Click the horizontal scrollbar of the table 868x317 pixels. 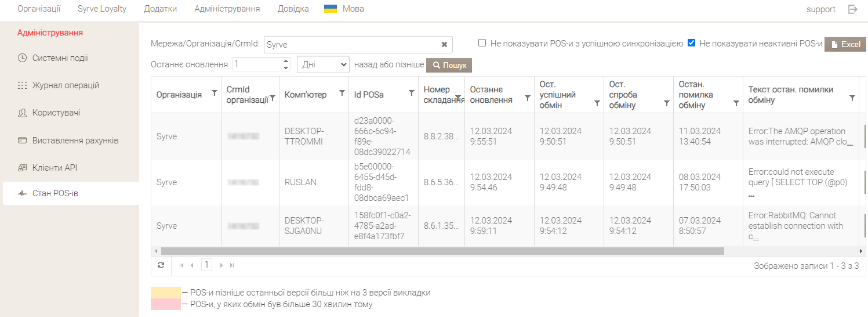click(x=442, y=251)
